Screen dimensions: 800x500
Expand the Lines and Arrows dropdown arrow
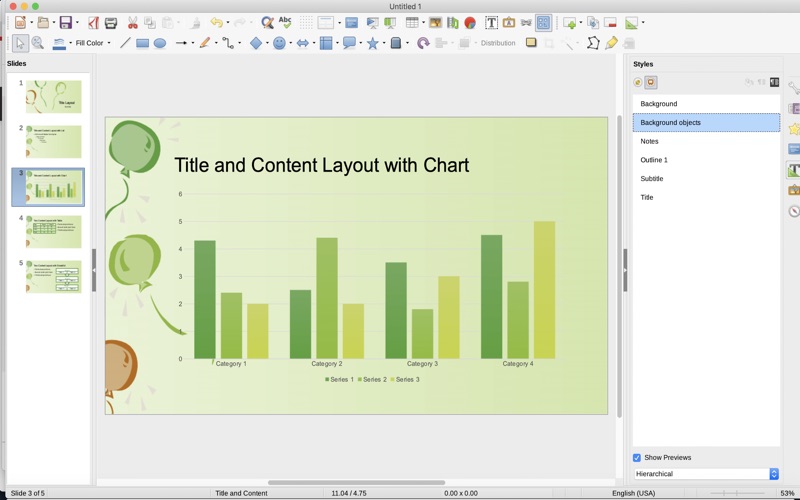pos(193,43)
